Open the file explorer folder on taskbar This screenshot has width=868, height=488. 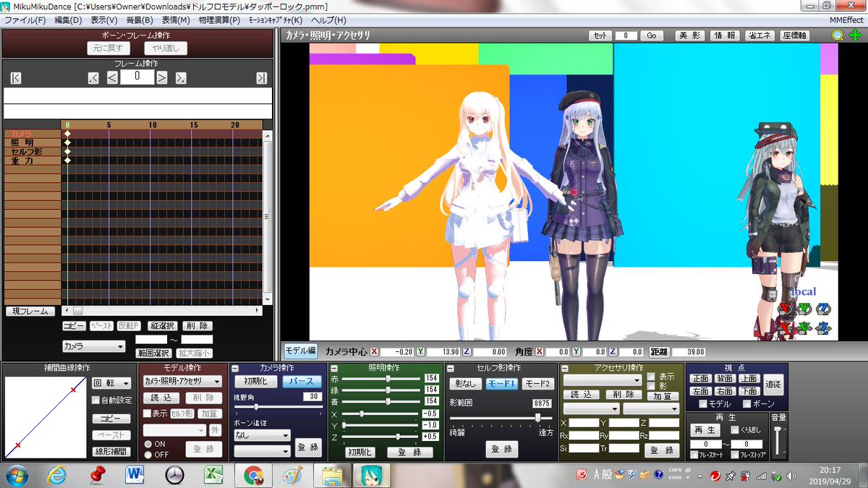coord(331,475)
